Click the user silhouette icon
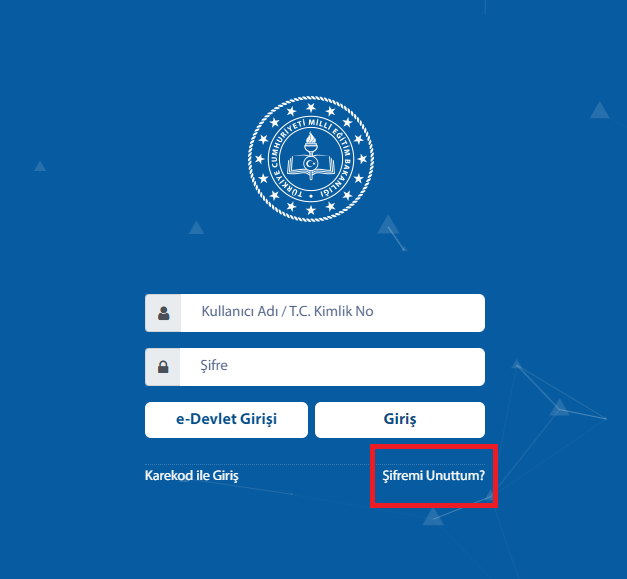Screen dimensions: 627x579 (164, 313)
